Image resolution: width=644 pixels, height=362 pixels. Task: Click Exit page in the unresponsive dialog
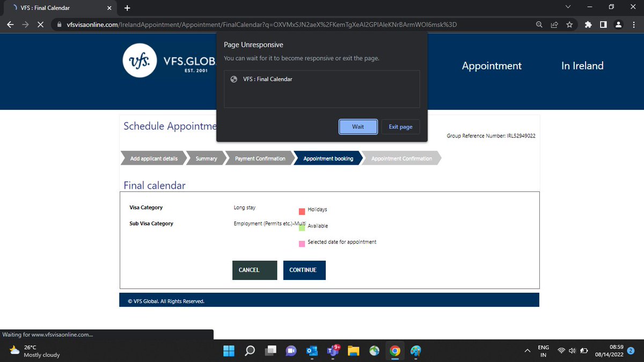tap(400, 127)
